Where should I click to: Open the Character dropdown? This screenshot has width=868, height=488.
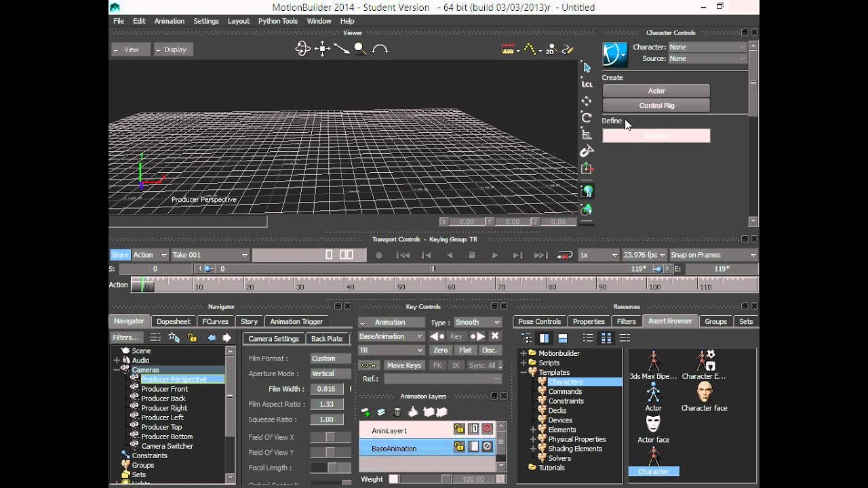[707, 47]
